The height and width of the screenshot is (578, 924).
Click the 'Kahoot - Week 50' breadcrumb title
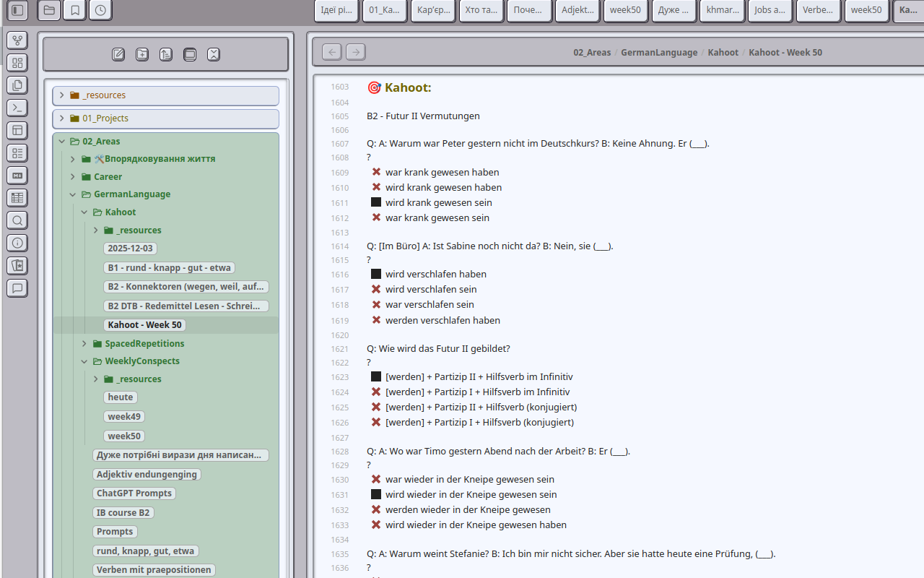click(x=785, y=53)
